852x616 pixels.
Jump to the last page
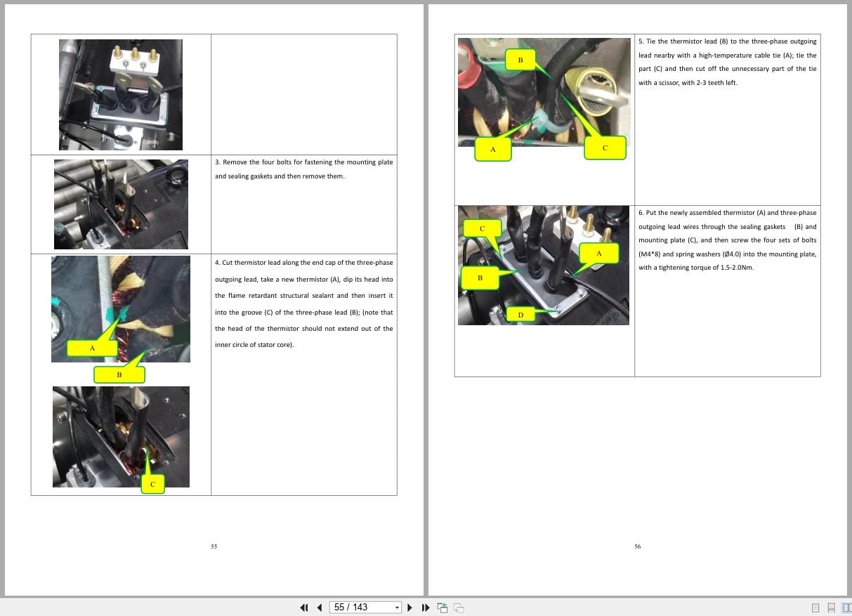425,608
